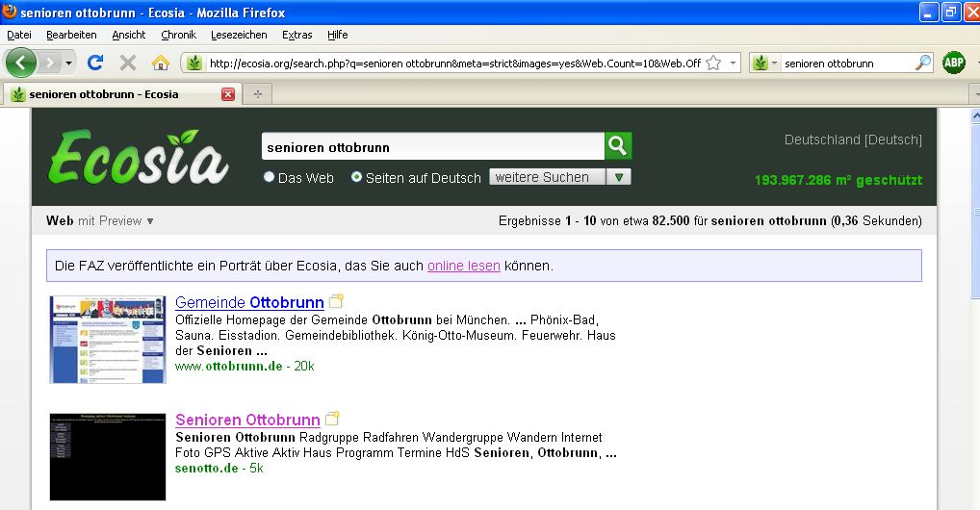Click the green Ecosia search magnifier button

click(618, 146)
